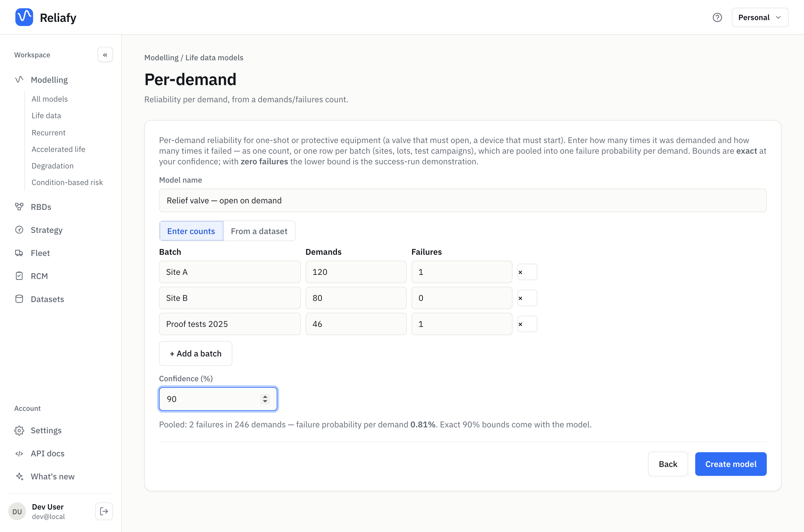The height and width of the screenshot is (532, 804).
Task: Click the Strategy compass icon
Action: pyautogui.click(x=19, y=230)
